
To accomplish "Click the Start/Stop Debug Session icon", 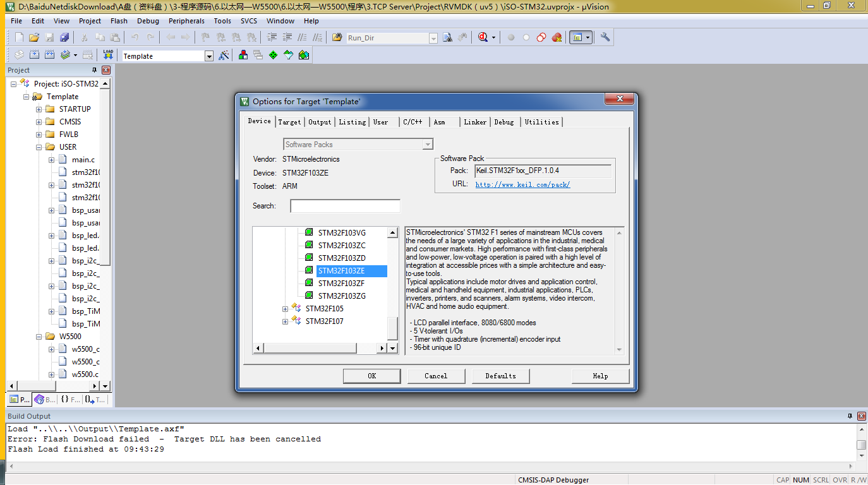I will tap(483, 38).
